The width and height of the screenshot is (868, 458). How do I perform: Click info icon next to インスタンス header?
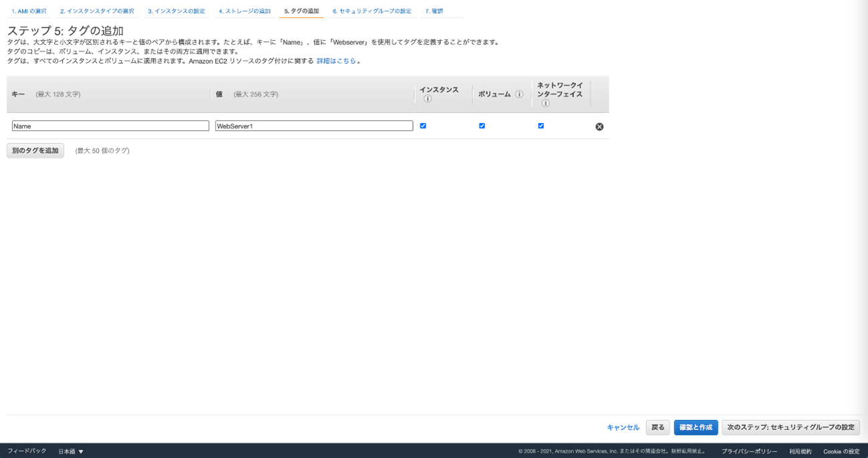tap(428, 99)
